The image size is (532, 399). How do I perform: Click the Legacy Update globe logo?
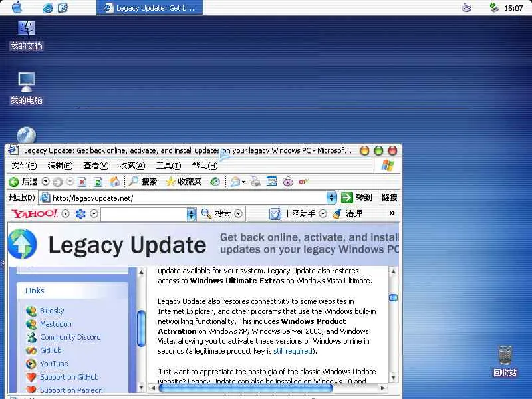point(23,244)
